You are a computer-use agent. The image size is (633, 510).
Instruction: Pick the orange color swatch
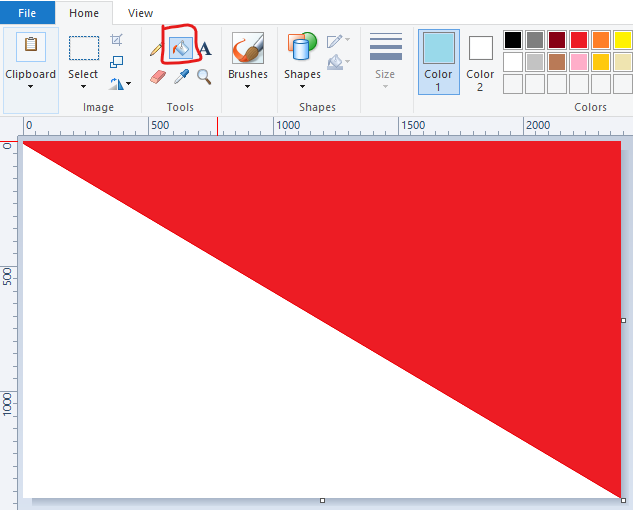click(601, 40)
